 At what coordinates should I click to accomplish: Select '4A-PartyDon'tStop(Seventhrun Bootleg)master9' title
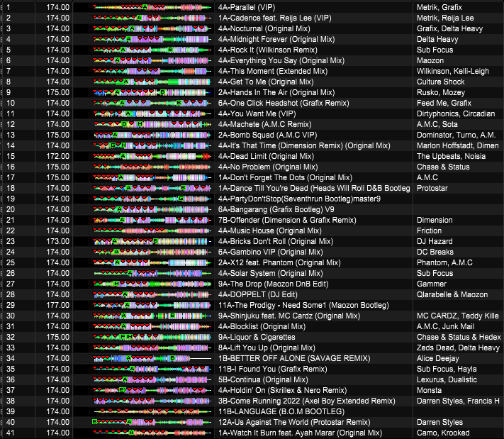[299, 199]
